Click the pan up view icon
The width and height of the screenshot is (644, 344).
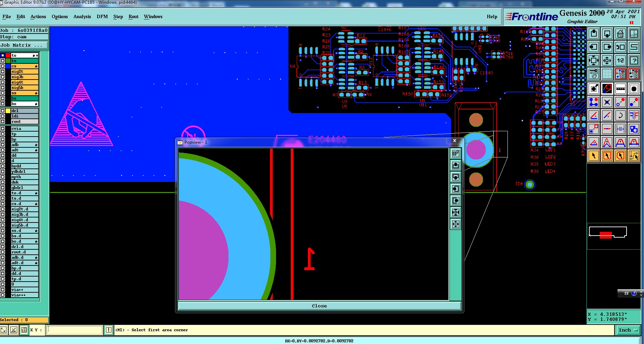[x=594, y=34]
